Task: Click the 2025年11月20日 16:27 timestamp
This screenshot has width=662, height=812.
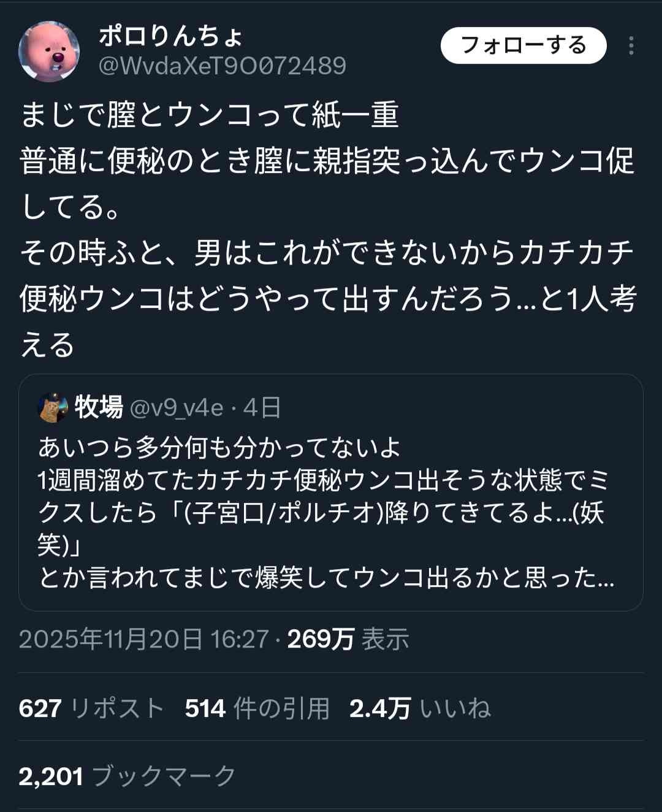Action: (143, 639)
